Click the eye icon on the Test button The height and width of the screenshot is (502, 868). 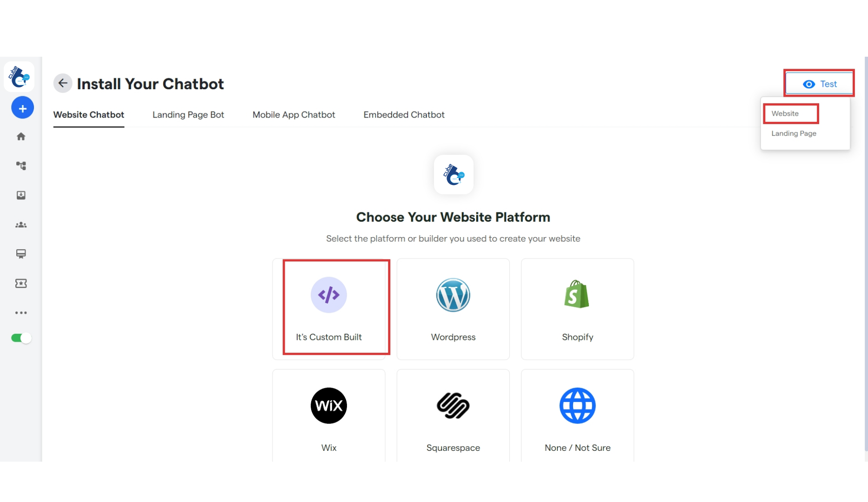809,84
